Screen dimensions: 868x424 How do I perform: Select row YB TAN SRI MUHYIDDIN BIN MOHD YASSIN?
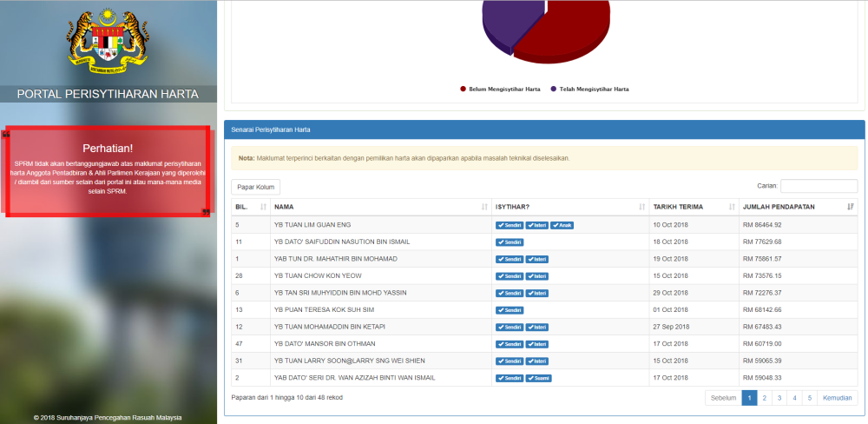point(544,293)
